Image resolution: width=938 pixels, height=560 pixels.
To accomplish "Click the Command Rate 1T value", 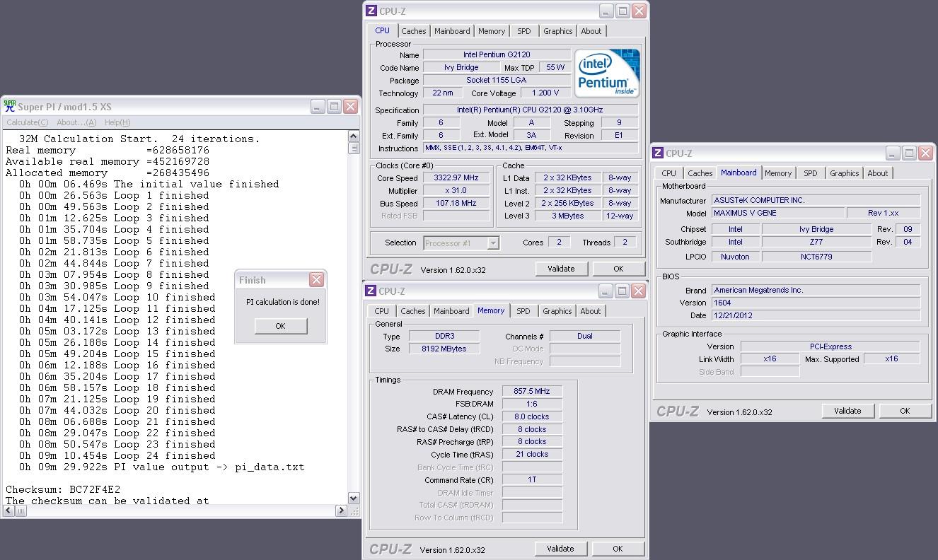I will tap(533, 480).
